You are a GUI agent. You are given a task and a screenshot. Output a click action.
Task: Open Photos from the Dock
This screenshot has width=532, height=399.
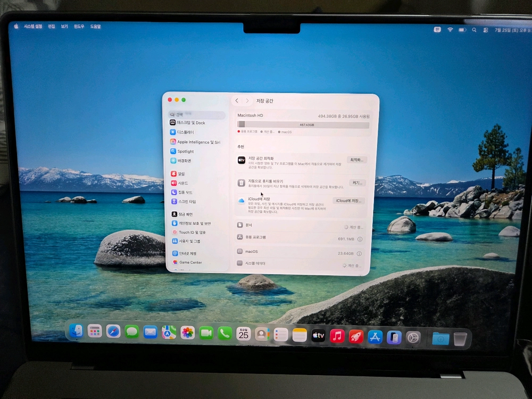pos(187,333)
